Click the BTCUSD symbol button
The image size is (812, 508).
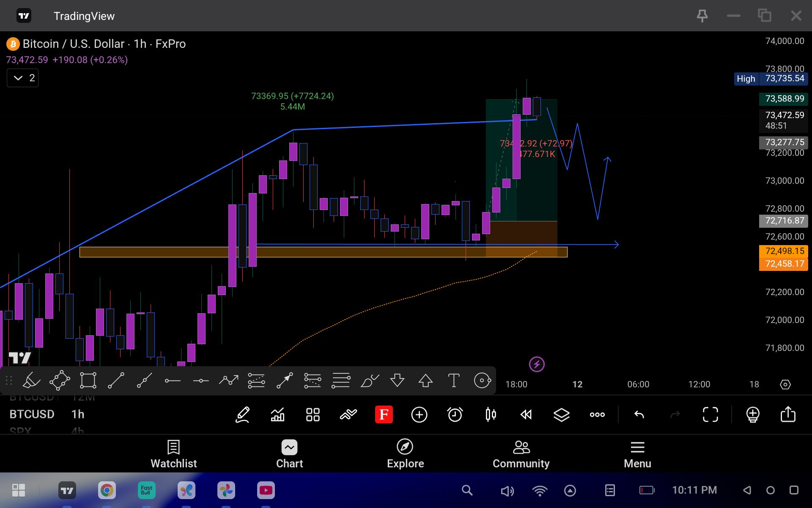(x=32, y=414)
